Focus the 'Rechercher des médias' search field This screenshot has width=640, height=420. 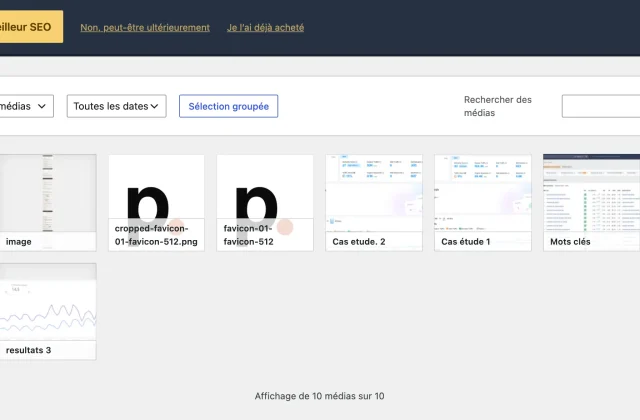(601, 106)
